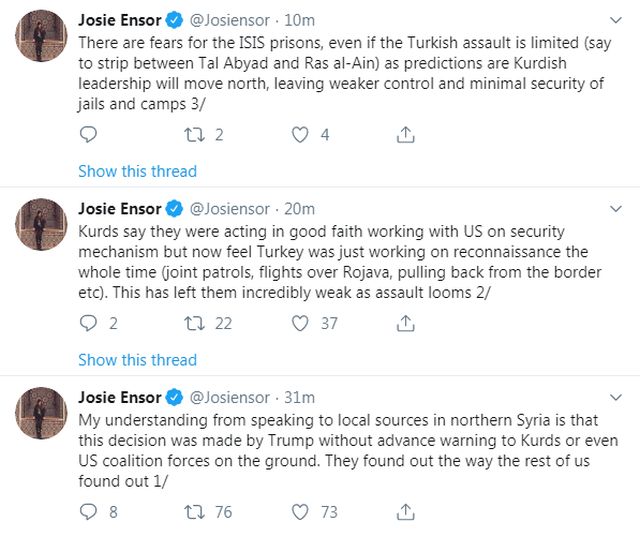
Task: Retweet the Kurds good faith tweet
Action: 194,323
